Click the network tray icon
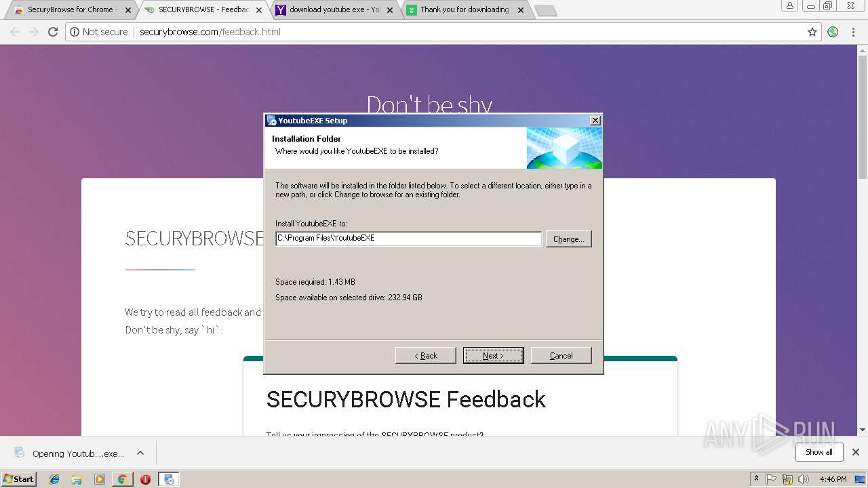The height and width of the screenshot is (488, 868). tap(787, 479)
